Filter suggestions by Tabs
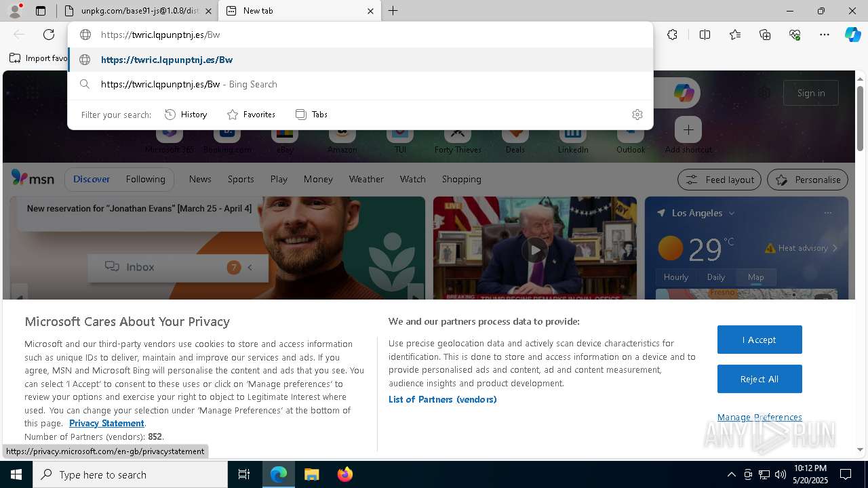The image size is (868, 488). point(312,115)
